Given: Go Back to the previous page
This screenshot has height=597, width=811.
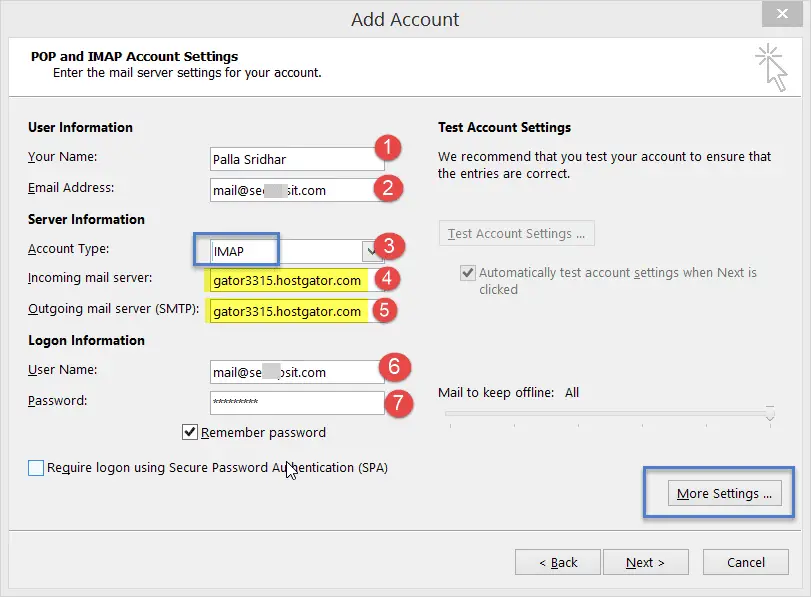Looking at the screenshot, I should coord(558,562).
